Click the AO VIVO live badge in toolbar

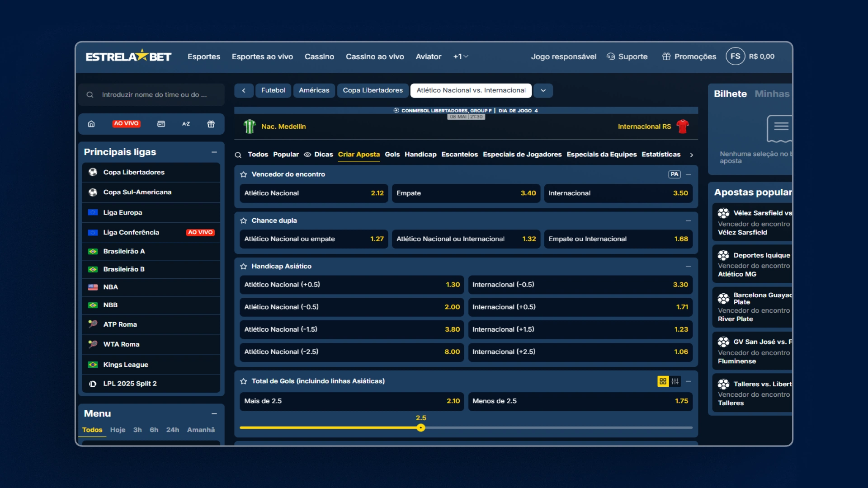coord(126,123)
